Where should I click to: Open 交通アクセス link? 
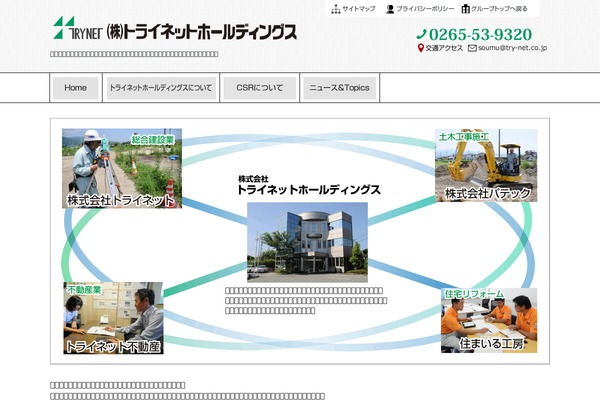click(444, 48)
